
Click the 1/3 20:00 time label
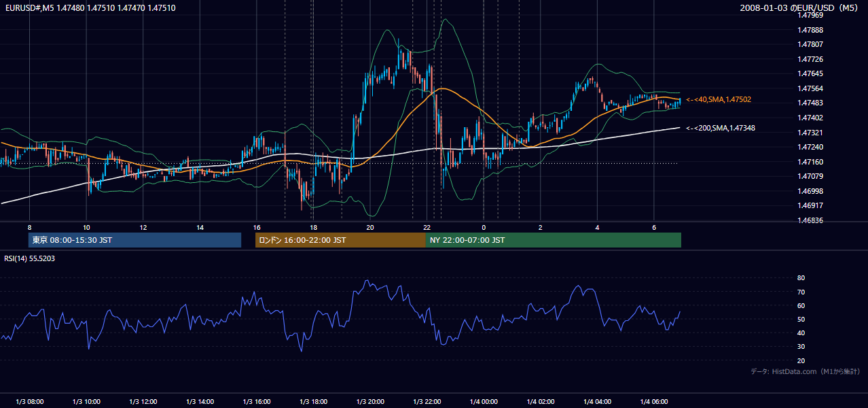[x=370, y=402]
